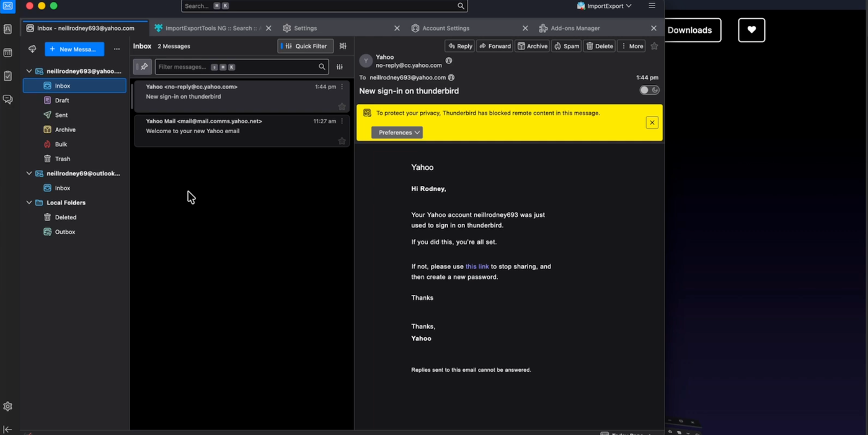Open the Chat space icon
The image size is (868, 435).
[8, 99]
